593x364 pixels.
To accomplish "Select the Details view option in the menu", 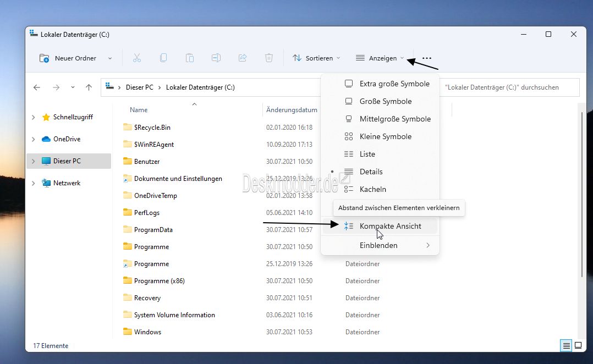I will 380,172.
